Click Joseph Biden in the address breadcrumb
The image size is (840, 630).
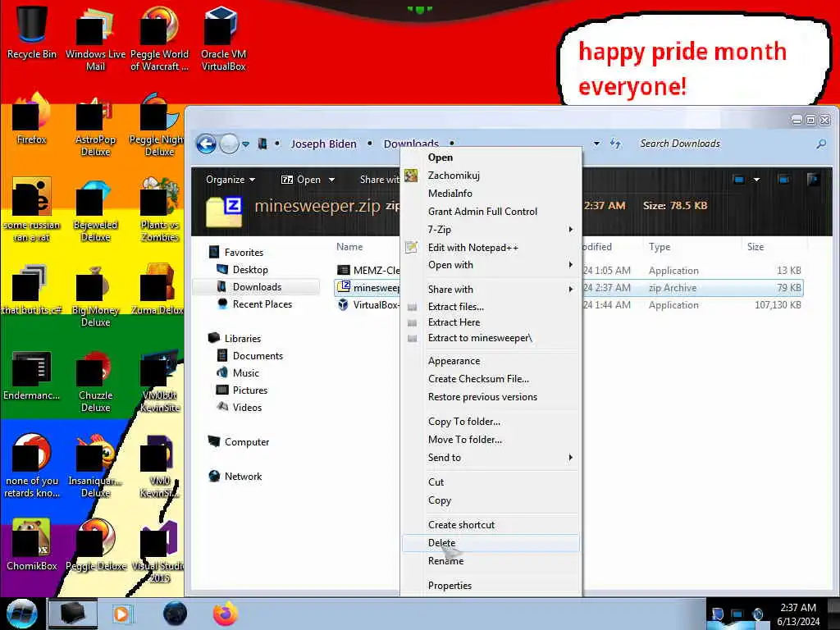tap(323, 144)
